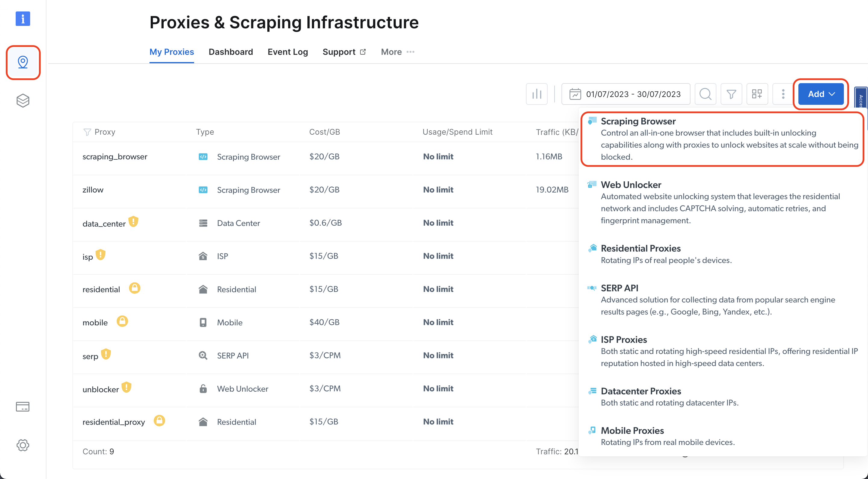Toggle the lock on the mobile proxy row
The width and height of the screenshot is (868, 479).
122,321
